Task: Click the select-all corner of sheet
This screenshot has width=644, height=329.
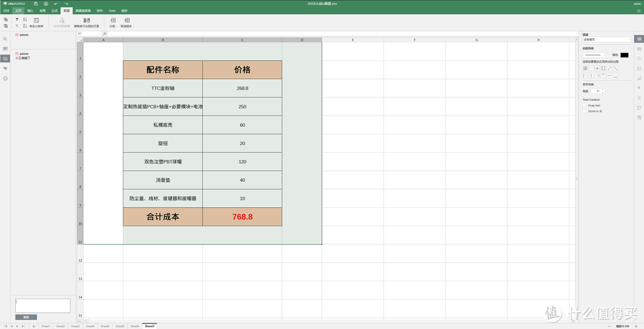Action: point(80,40)
